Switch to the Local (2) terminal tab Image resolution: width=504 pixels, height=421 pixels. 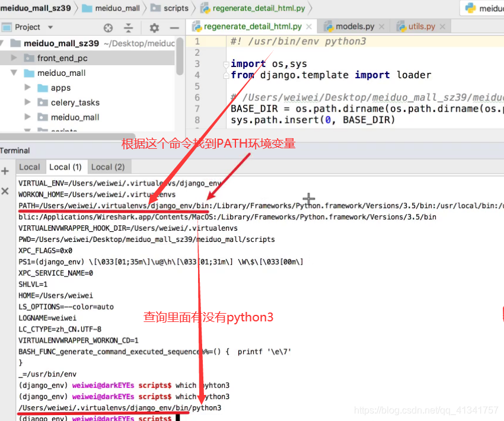(108, 167)
